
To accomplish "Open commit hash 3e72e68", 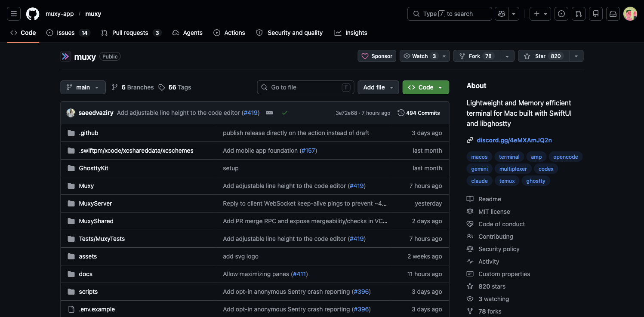I will coord(346,113).
